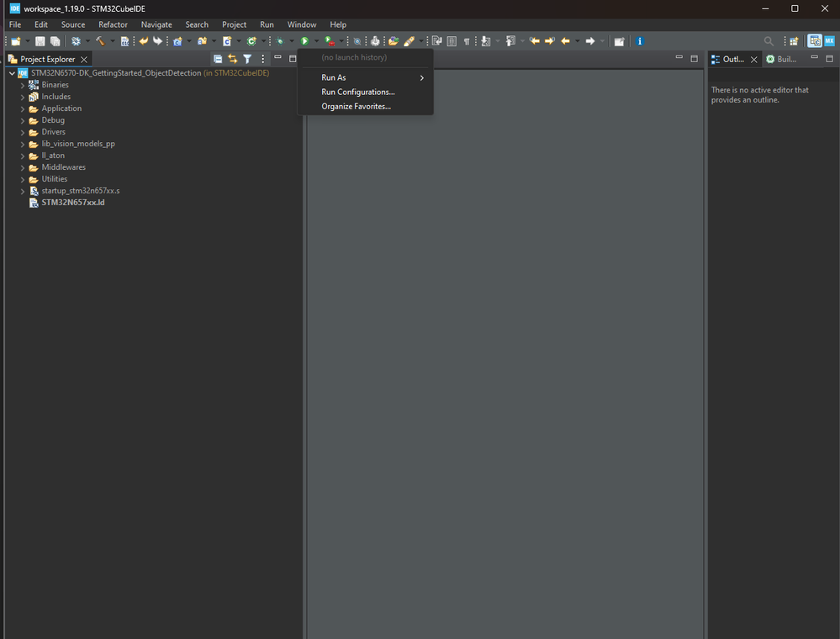This screenshot has height=639, width=840.
Task: Switch to the Build Analyzer tab
Action: pyautogui.click(x=781, y=59)
